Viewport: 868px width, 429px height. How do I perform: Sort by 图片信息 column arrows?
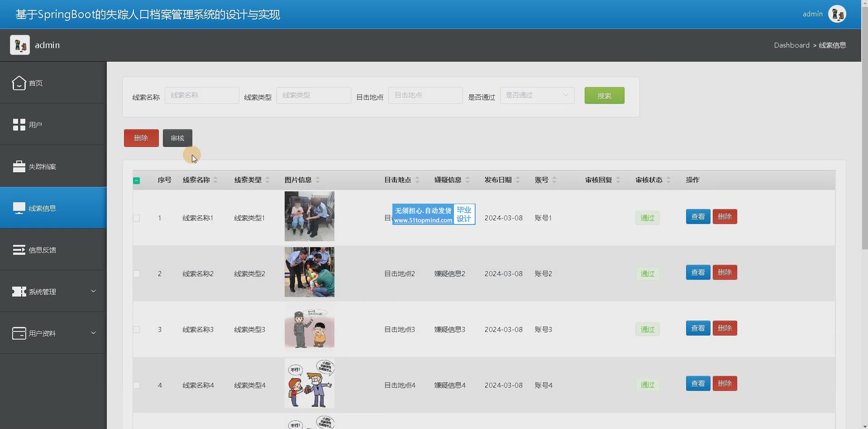318,180
